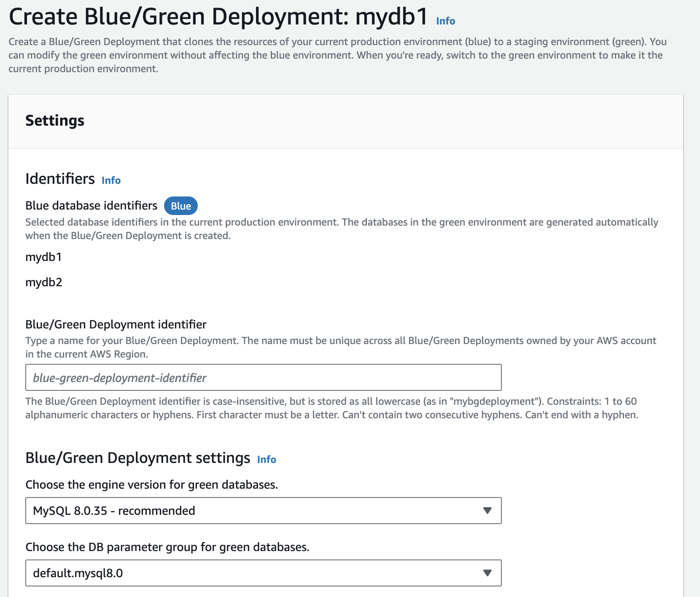Open the green database engine version dropdown
The image size is (700, 597).
click(x=264, y=511)
